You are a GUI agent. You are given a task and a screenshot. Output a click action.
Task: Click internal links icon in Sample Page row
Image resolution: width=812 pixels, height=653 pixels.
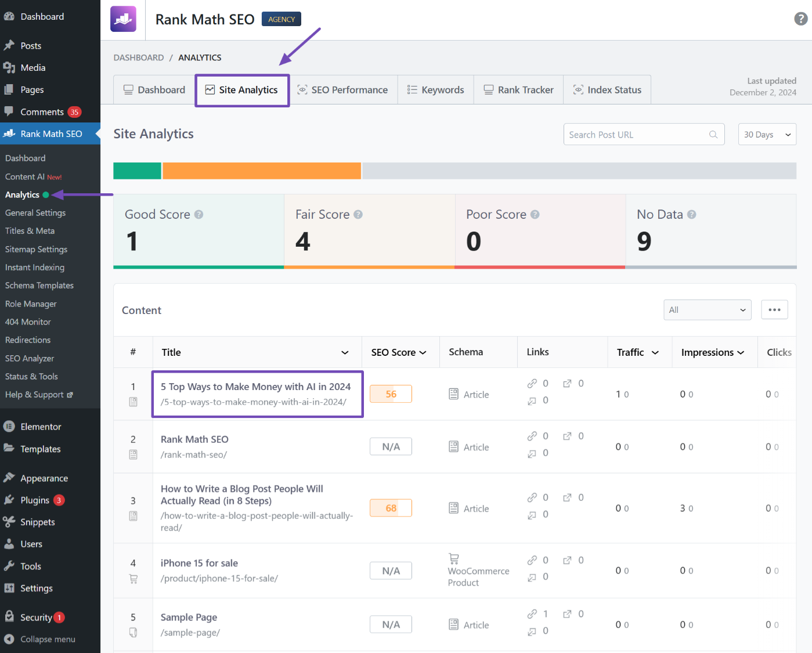[x=532, y=614]
